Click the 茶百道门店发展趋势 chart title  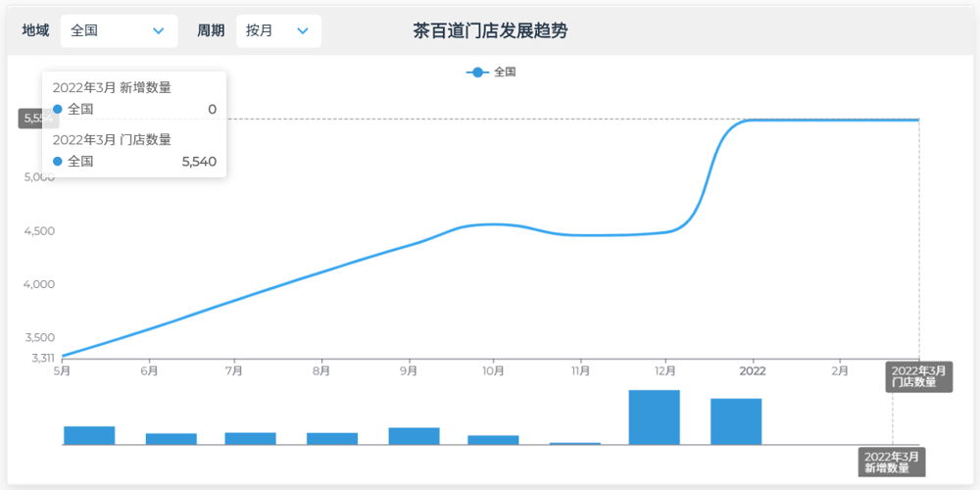pos(490,31)
